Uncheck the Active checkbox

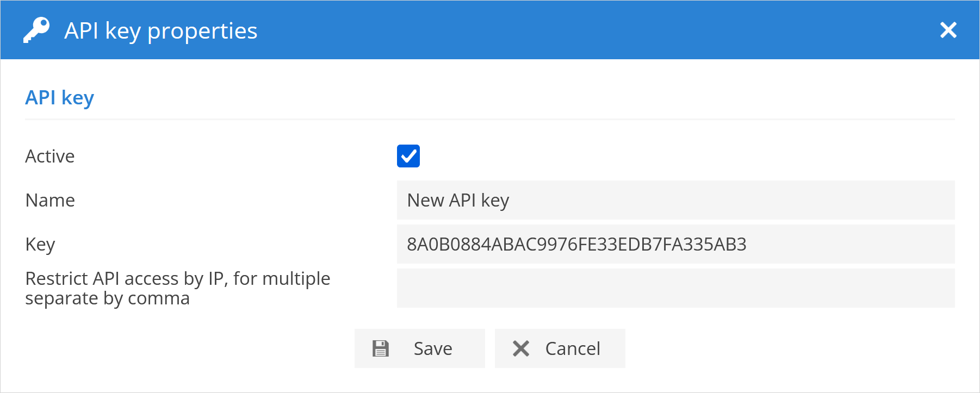[x=408, y=156]
